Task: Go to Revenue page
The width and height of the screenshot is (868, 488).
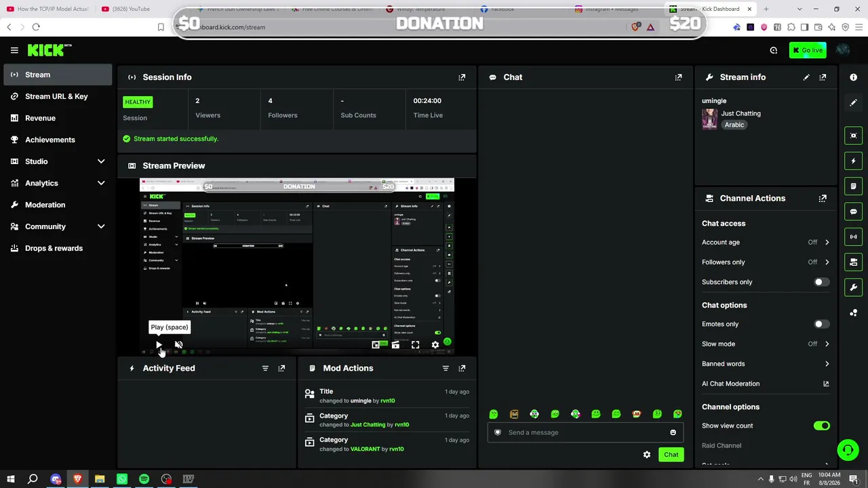Action: click(x=58, y=118)
